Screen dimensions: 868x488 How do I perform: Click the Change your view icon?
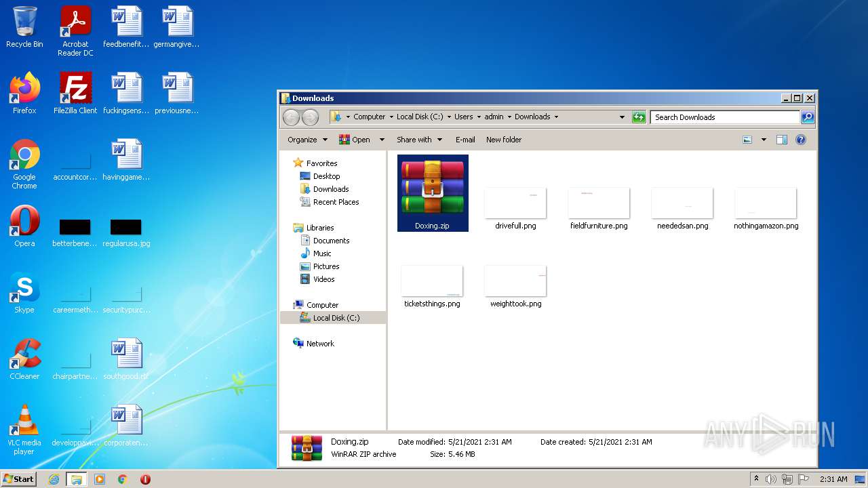(747, 140)
